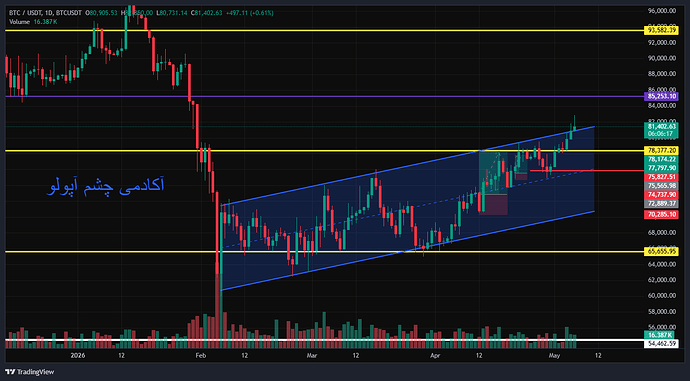Click the open value 80,905.53
Viewport: 690px width, 381px height.
click(x=102, y=13)
